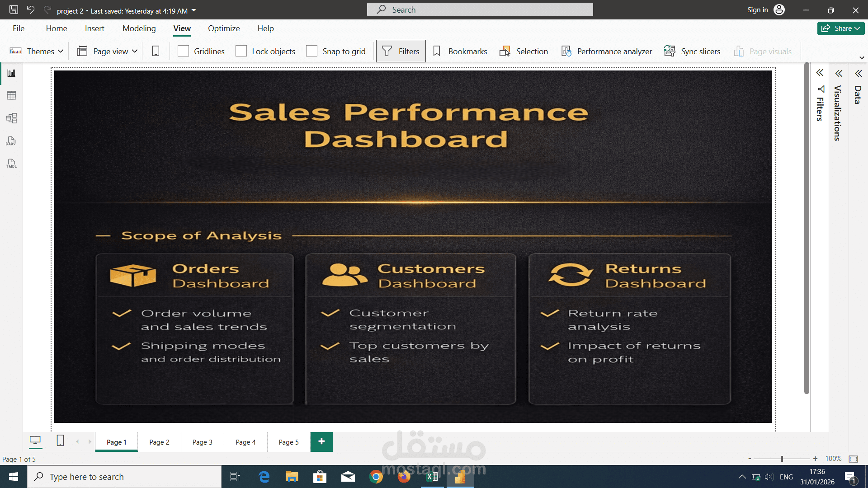Switch to Page 3 tab

coord(202,442)
